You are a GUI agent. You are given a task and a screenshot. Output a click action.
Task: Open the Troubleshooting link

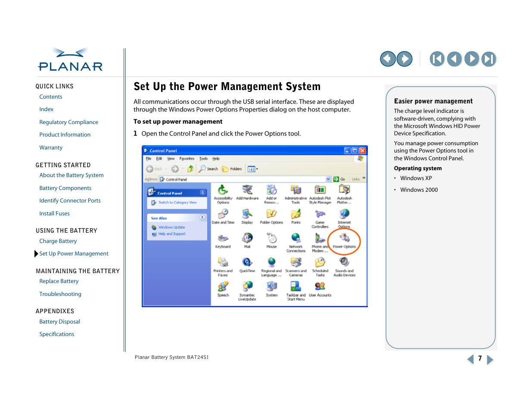[60, 294]
